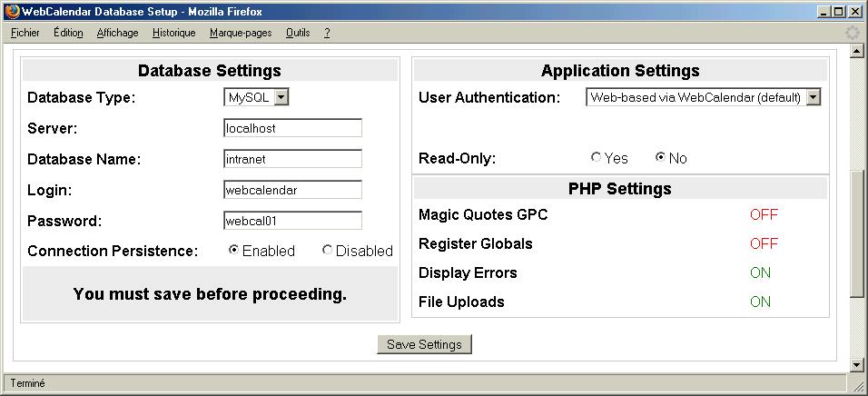Click the Firefox throbber activity icon
This screenshot has width=868, height=396.
[x=853, y=33]
